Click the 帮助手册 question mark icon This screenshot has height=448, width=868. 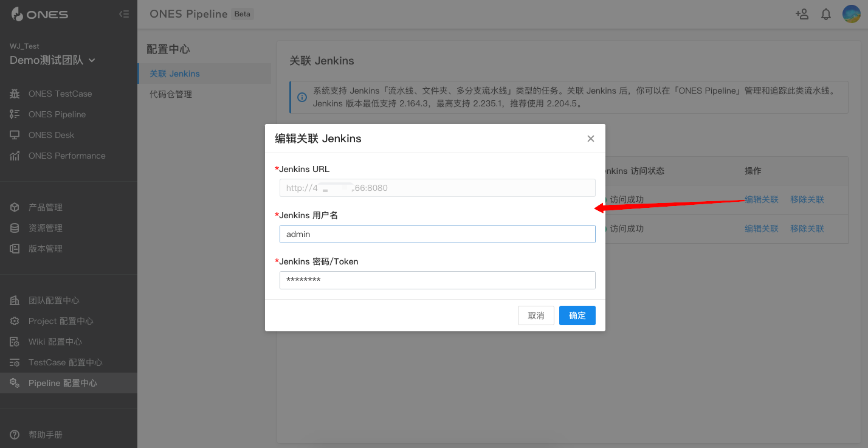click(15, 435)
